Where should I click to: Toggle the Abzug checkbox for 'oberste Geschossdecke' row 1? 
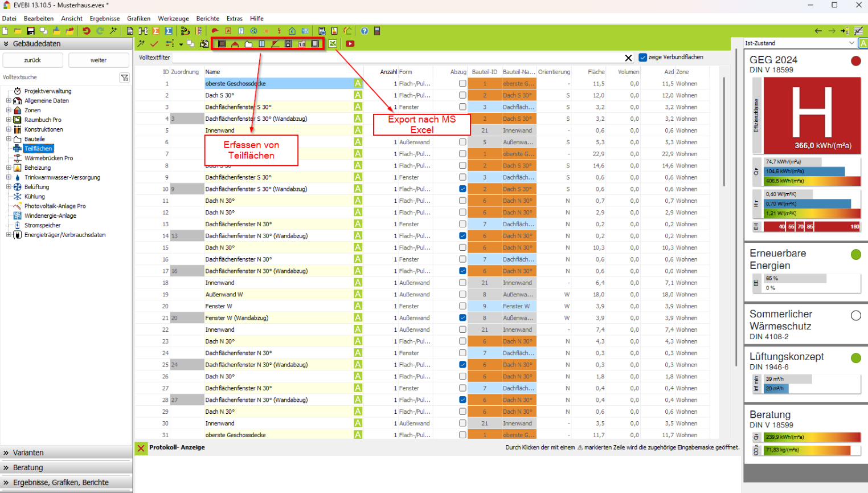point(462,84)
